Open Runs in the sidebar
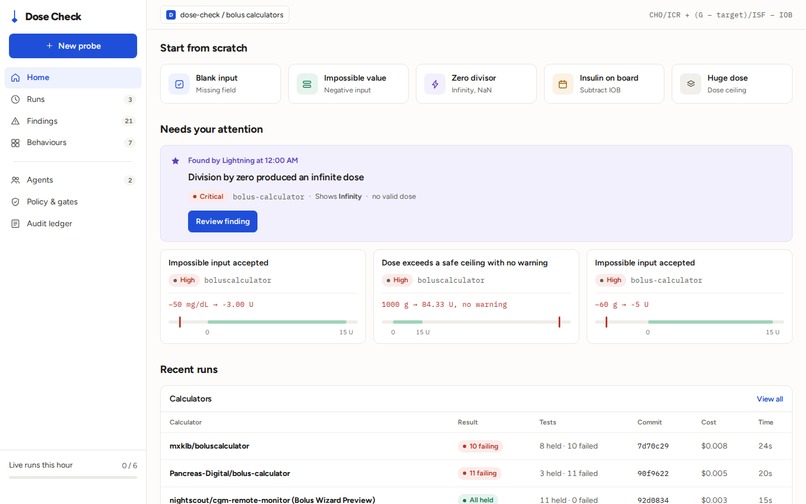The width and height of the screenshot is (806, 504). click(x=73, y=99)
